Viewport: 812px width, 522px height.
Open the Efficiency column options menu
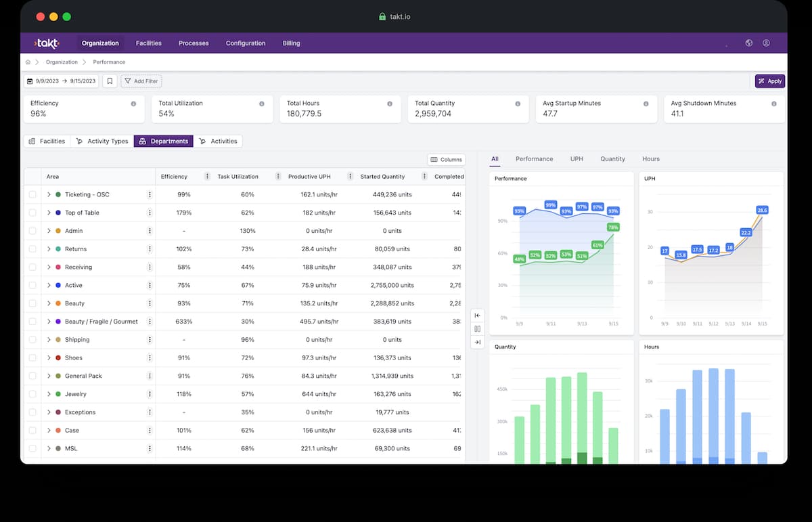tap(207, 177)
